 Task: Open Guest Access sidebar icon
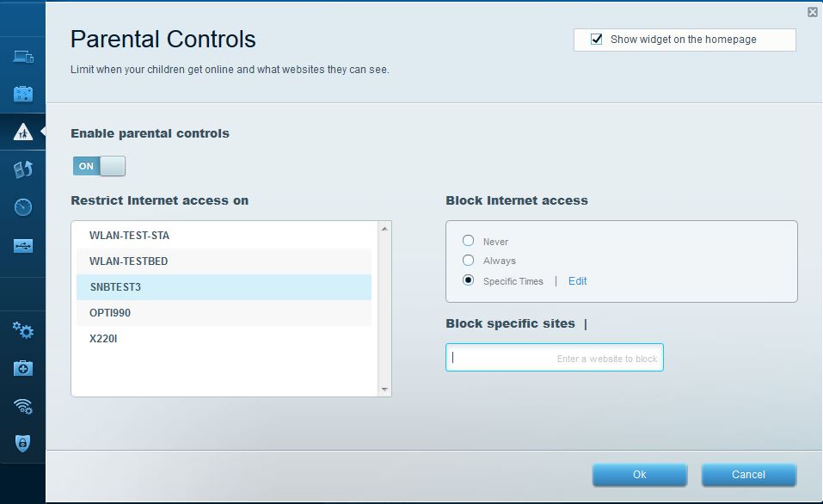click(x=22, y=94)
